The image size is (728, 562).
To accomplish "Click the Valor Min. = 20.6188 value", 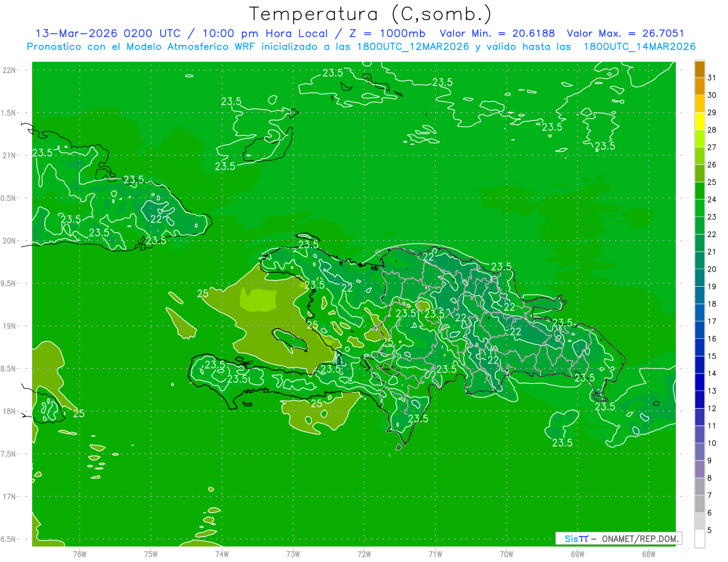I will pyautogui.click(x=497, y=34).
